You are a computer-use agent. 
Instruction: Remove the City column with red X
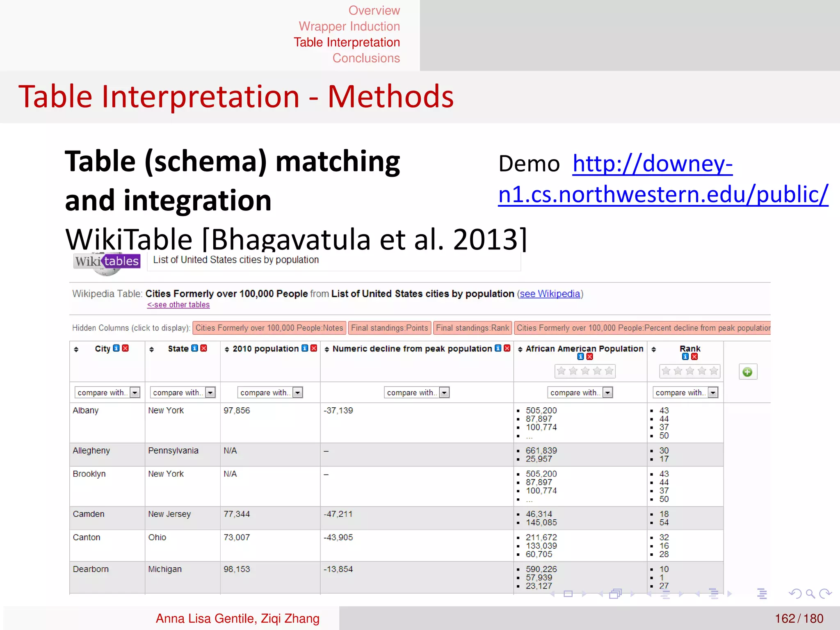(x=126, y=348)
